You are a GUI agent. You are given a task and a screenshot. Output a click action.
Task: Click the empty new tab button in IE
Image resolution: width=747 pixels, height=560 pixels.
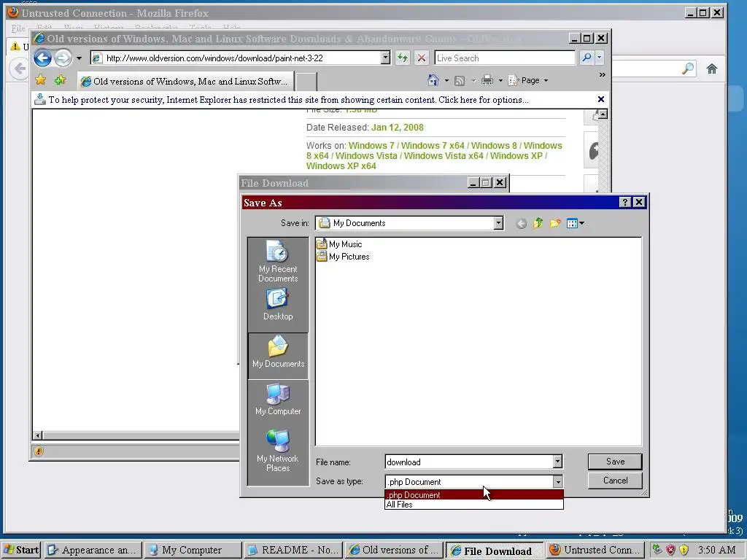click(x=306, y=82)
